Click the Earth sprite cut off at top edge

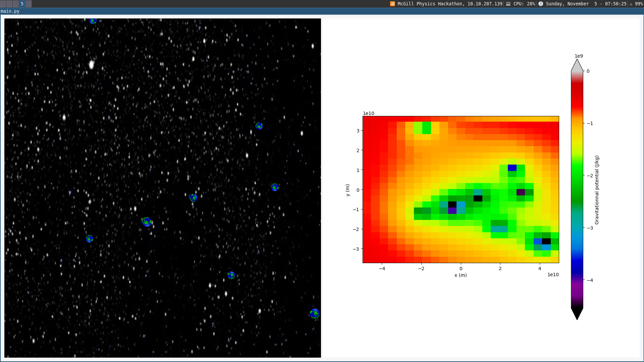[x=93, y=21]
